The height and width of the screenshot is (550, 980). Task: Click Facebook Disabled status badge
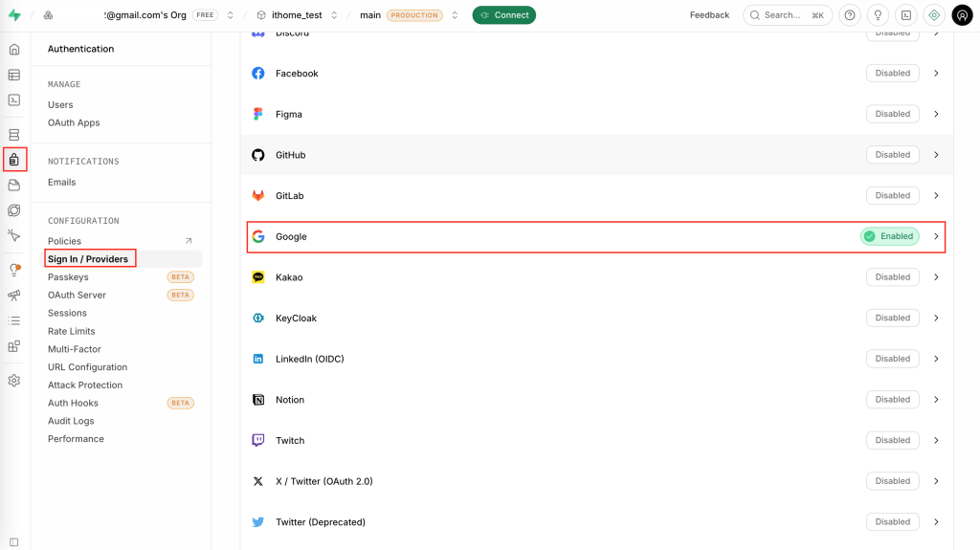(893, 73)
